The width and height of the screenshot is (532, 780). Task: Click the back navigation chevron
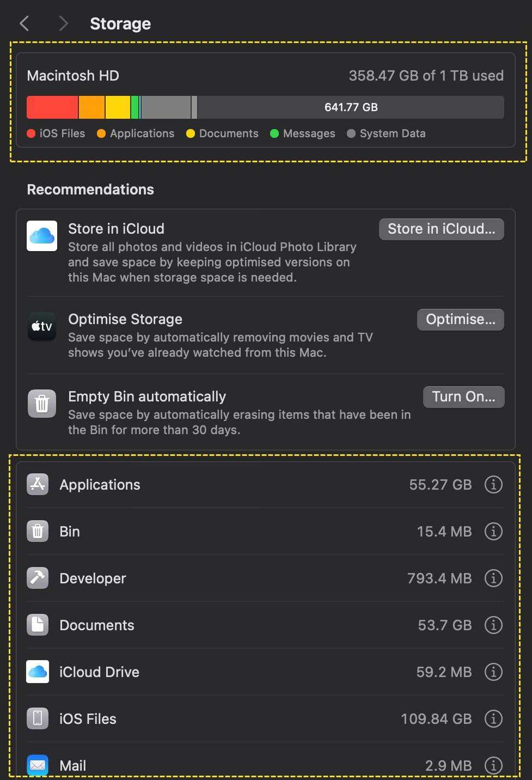point(24,23)
